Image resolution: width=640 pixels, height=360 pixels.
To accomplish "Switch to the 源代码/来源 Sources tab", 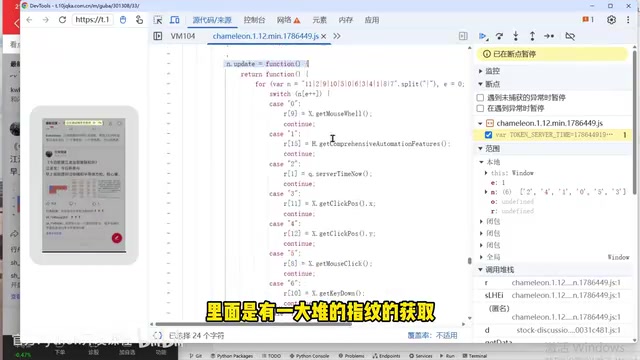I will point(212,20).
